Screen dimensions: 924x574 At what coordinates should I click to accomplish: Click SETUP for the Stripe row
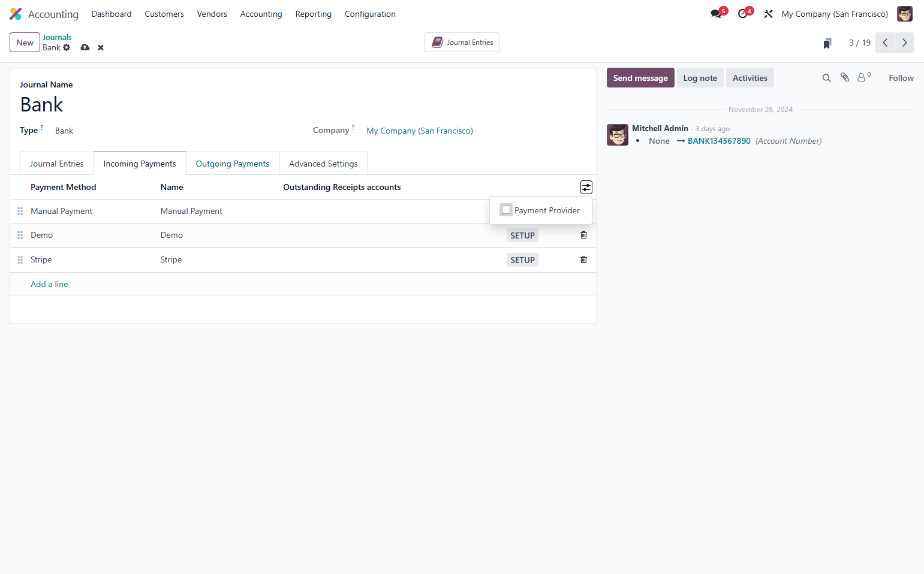pos(522,260)
